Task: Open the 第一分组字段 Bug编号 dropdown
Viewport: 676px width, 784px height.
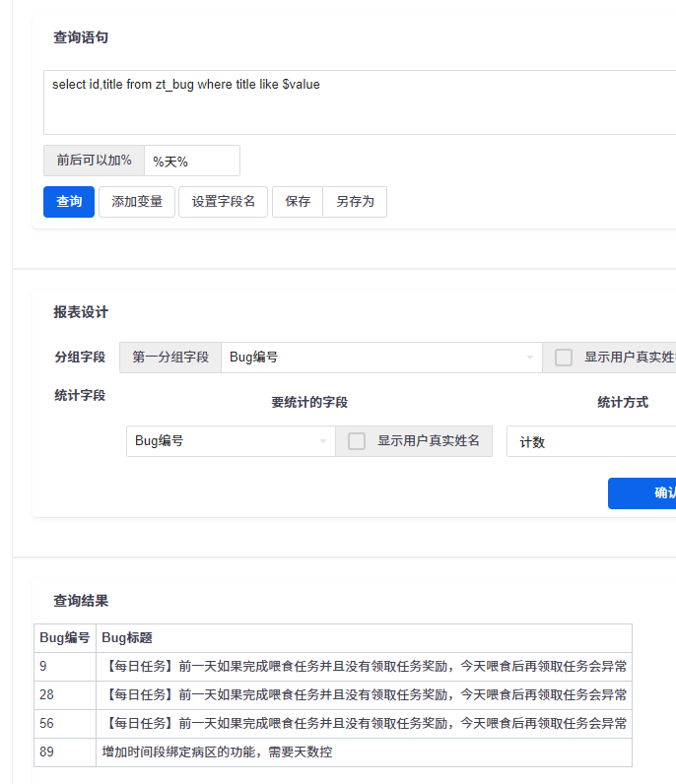Action: pyautogui.click(x=381, y=357)
